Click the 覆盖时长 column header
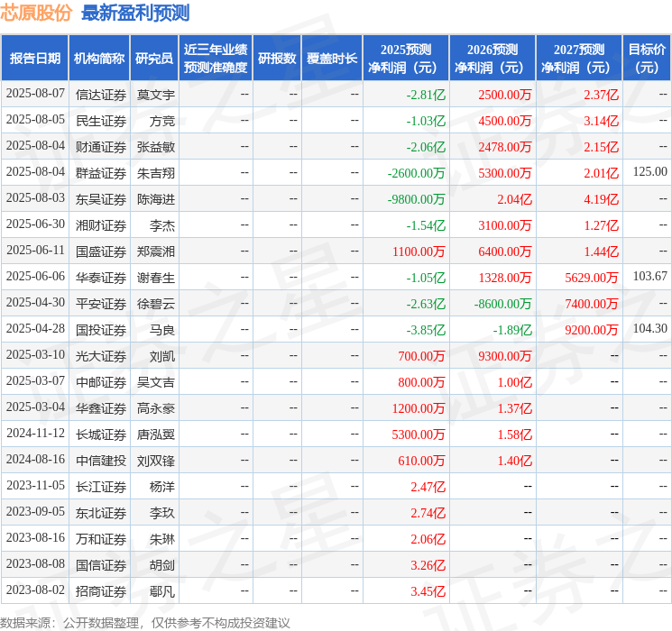The height and width of the screenshot is (631, 672). coord(332,58)
